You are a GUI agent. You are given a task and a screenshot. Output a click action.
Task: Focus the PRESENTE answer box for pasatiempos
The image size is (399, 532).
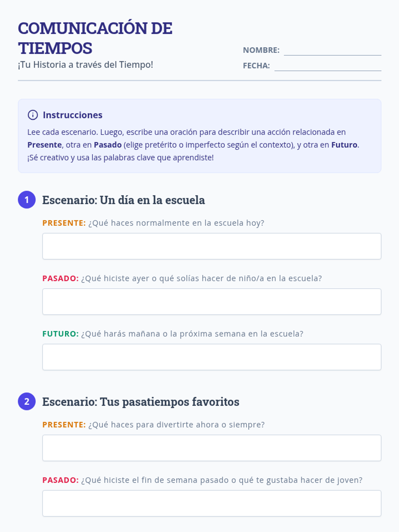pos(211,448)
